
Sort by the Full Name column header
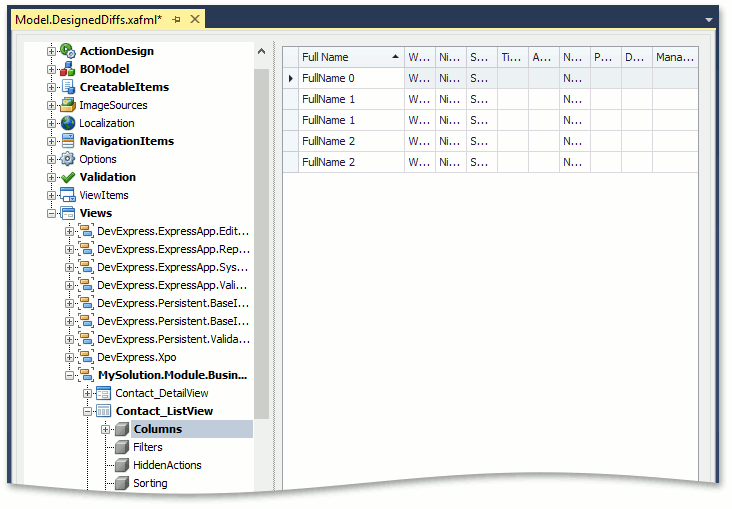tap(351, 57)
